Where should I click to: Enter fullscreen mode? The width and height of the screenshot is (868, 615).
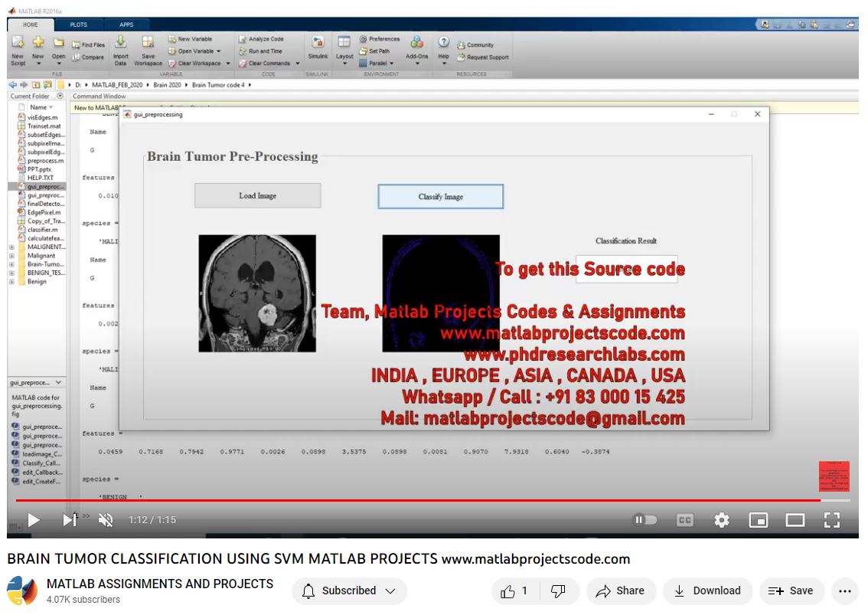pyautogui.click(x=832, y=520)
